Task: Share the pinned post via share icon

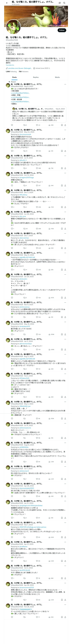Action: click(x=65, y=125)
